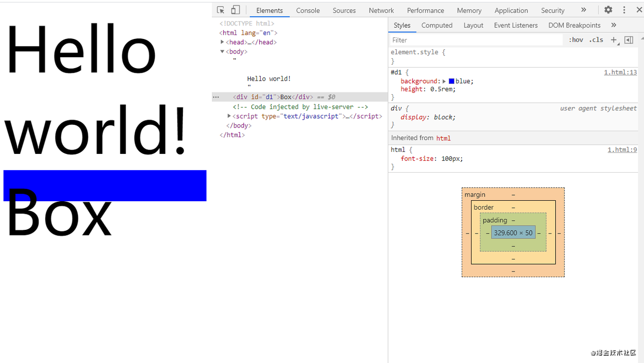Close the DevTools panel
This screenshot has width=644, height=363.
pos(639,10)
